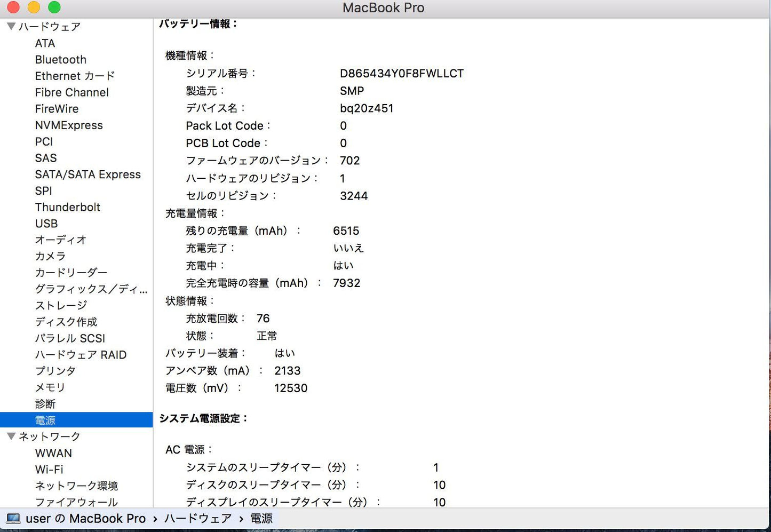Click amperage value 2133
Viewport: 771px width, 532px height.
coord(288,371)
